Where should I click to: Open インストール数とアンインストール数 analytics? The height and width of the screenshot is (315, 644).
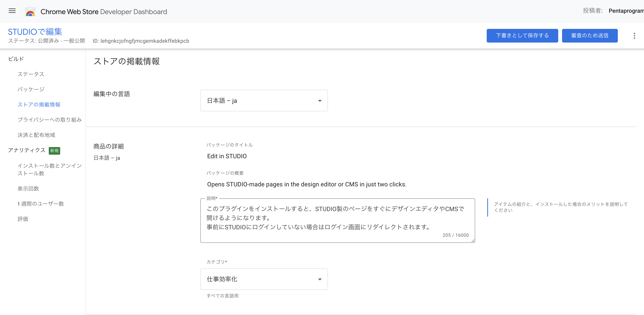coord(50,169)
